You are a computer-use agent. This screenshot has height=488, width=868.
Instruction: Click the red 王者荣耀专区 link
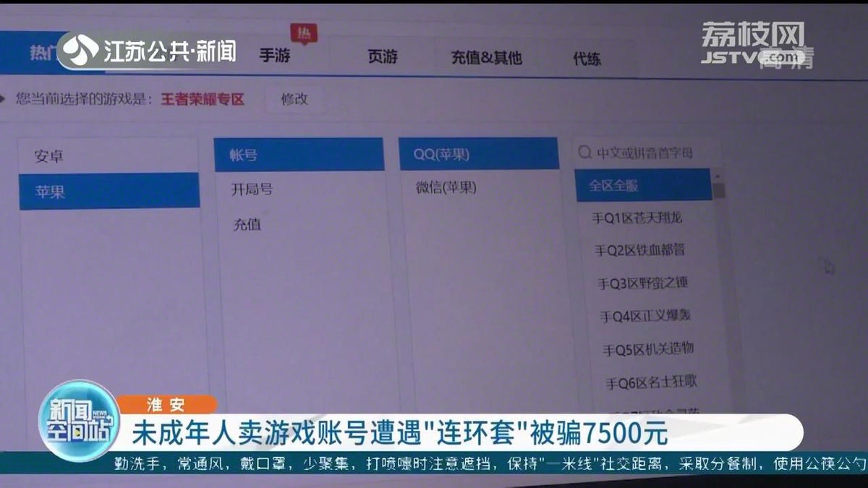pyautogui.click(x=203, y=98)
